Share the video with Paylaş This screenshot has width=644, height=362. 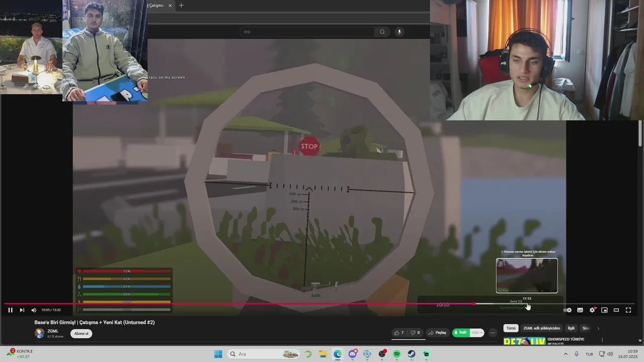click(x=437, y=332)
